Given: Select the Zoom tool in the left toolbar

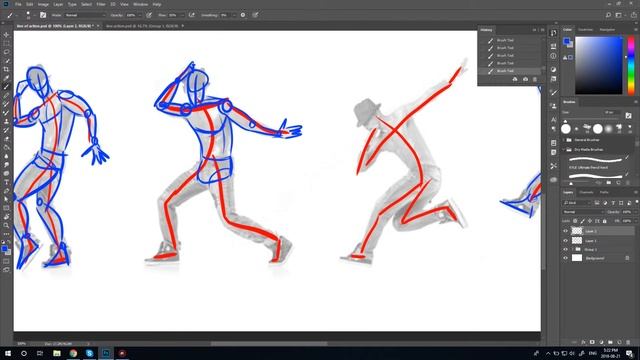Looking at the screenshot, I should point(6,225).
